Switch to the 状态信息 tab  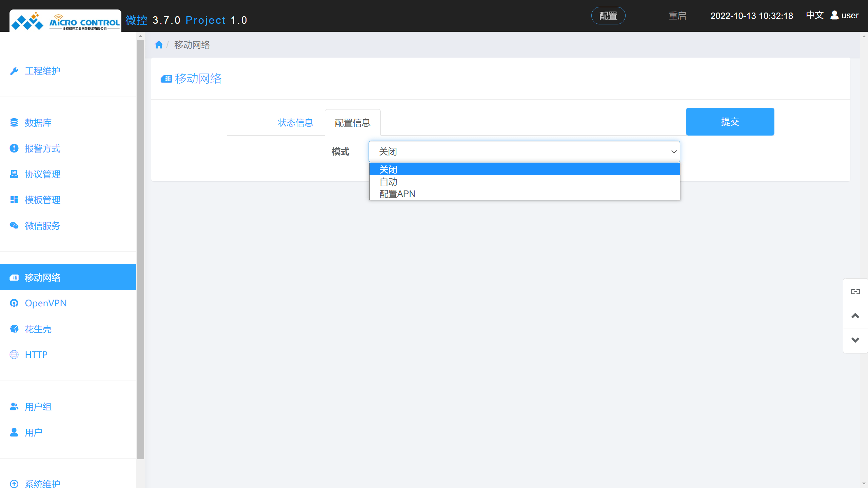[295, 123]
